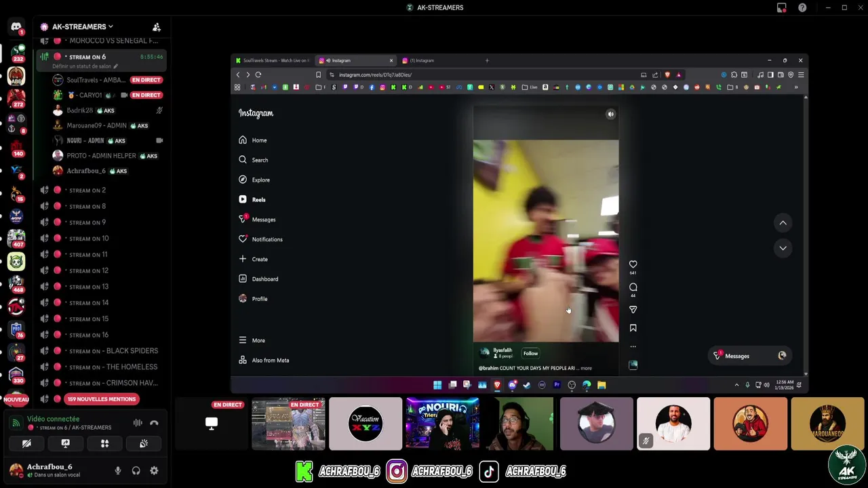The image size is (868, 488).
Task: Open reel comments icon
Action: coord(633,287)
